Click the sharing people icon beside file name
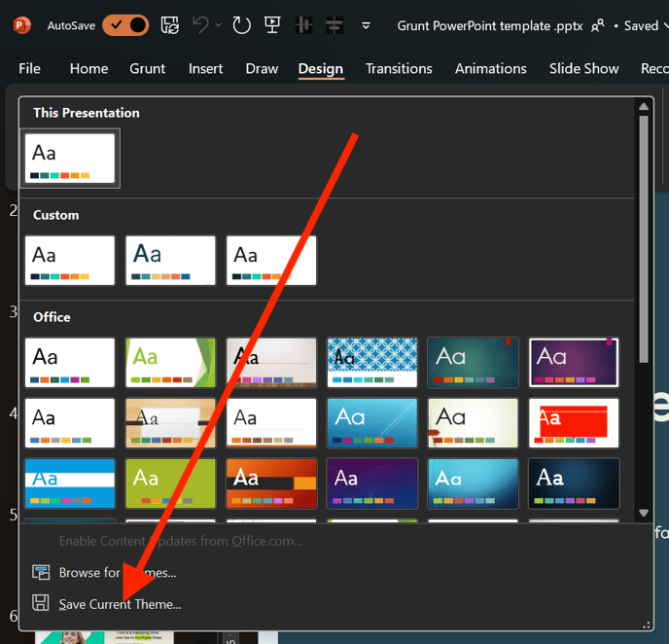Screen dimensions: 669x644 click(x=598, y=25)
